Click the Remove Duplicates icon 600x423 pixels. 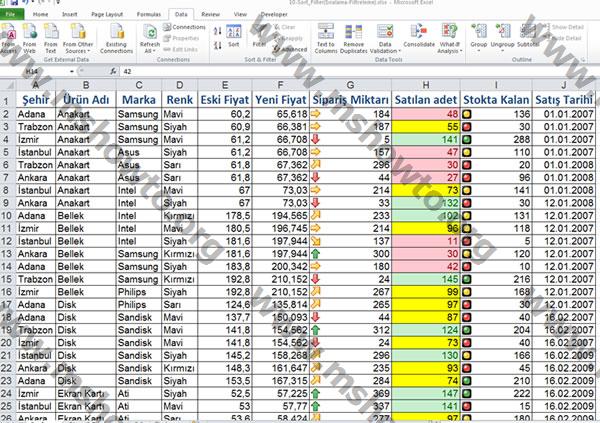354,38
